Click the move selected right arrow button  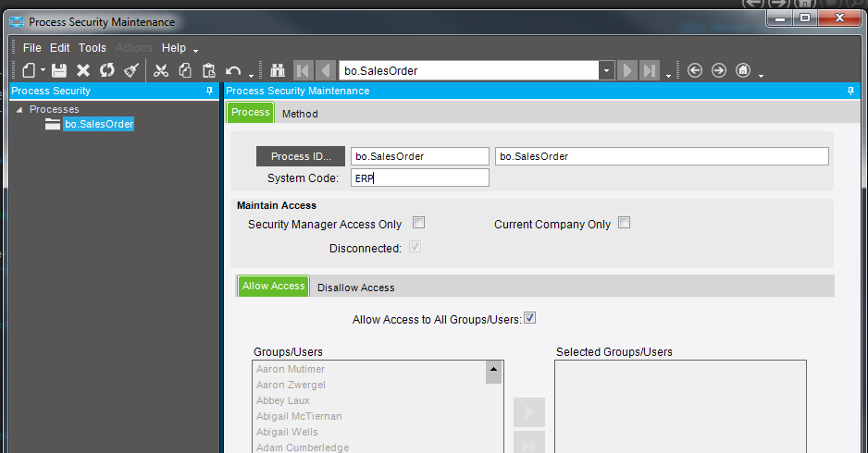coord(529,412)
